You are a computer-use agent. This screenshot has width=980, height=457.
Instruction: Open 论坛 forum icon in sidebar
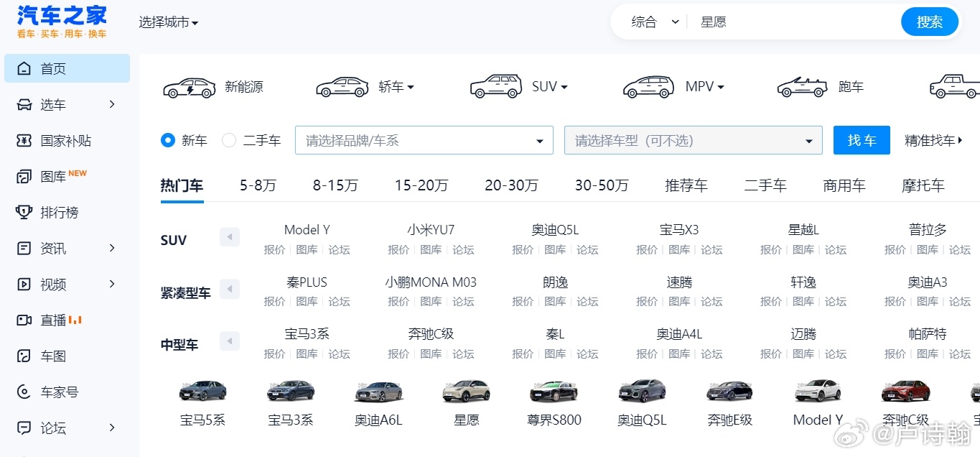point(24,428)
